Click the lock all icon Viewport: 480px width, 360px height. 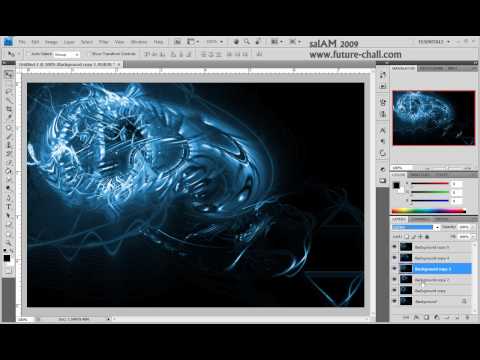tap(427, 237)
